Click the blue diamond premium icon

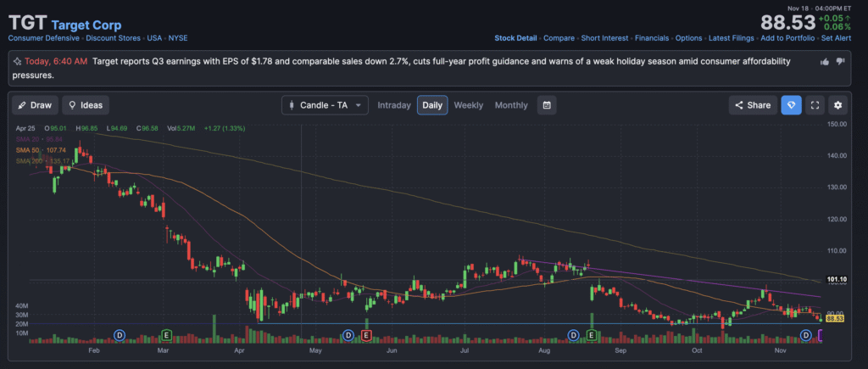(791, 105)
